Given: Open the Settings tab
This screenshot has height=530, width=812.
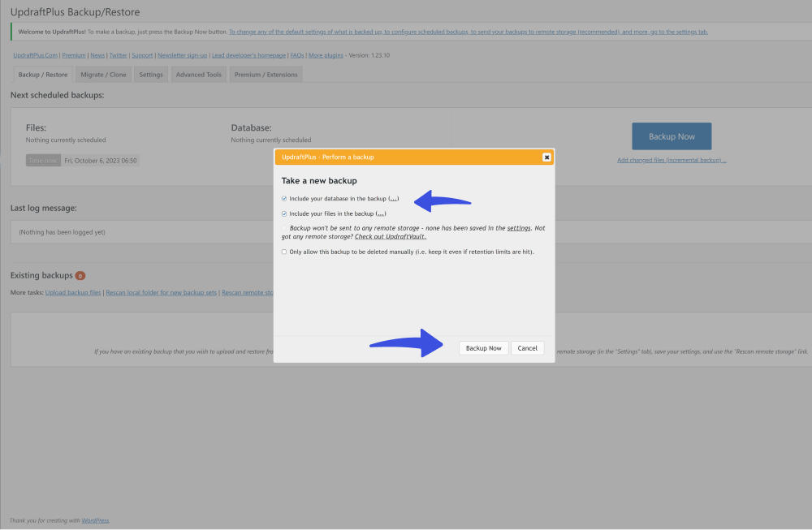Looking at the screenshot, I should click(151, 75).
